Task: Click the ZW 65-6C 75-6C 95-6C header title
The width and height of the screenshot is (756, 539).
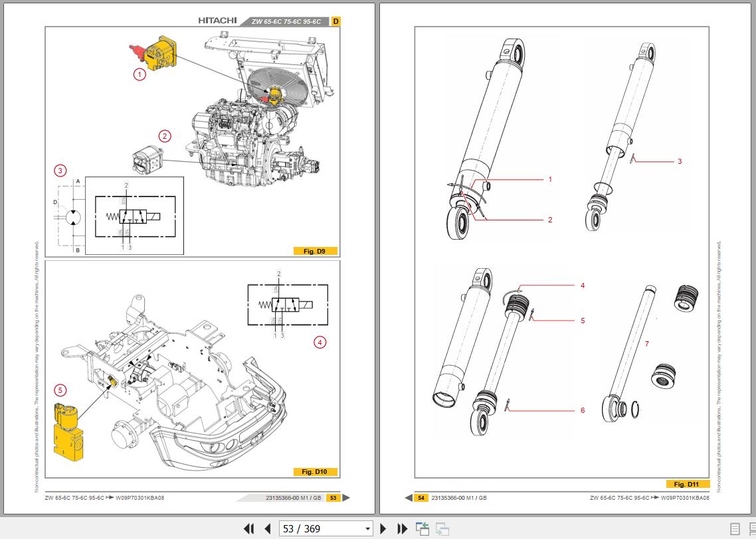Action: click(286, 22)
